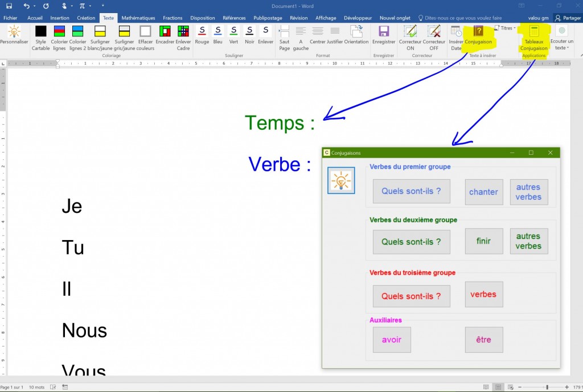Underline text in red with Rouge
Screen dimensions: 583x392
tap(202, 31)
